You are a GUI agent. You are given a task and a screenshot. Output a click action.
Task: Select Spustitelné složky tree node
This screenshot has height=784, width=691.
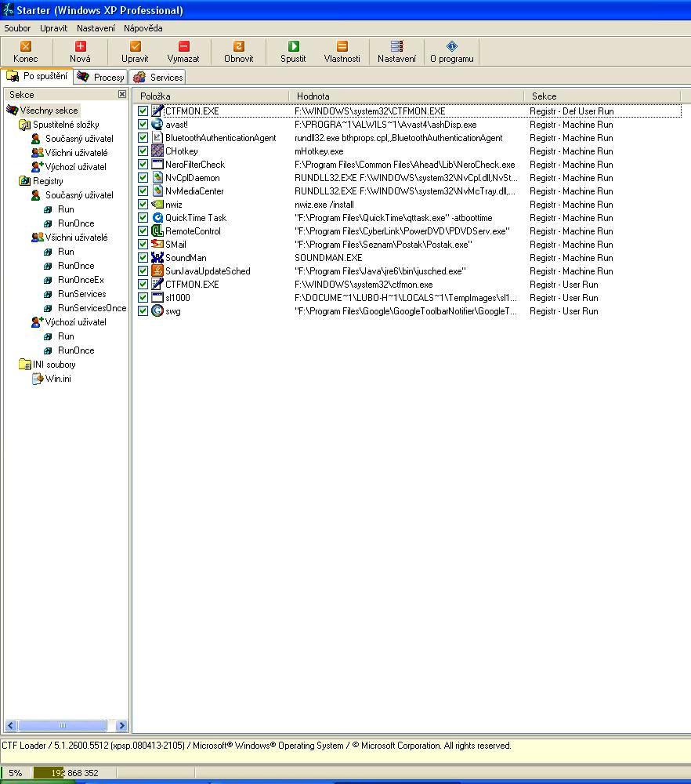[x=66, y=125]
